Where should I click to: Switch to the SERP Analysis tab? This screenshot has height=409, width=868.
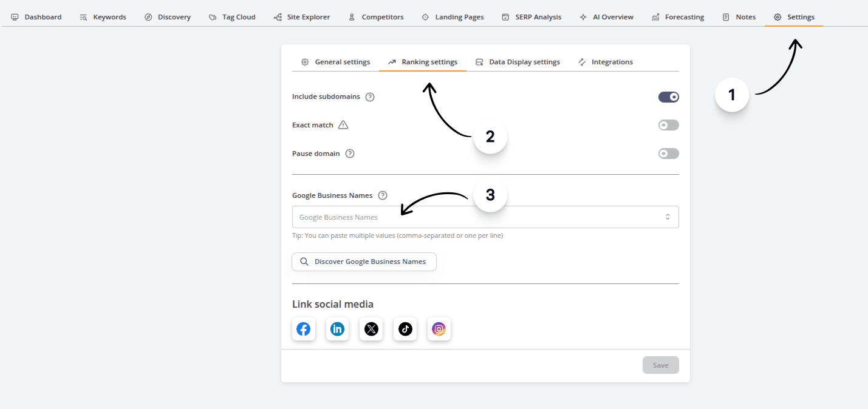531,17
